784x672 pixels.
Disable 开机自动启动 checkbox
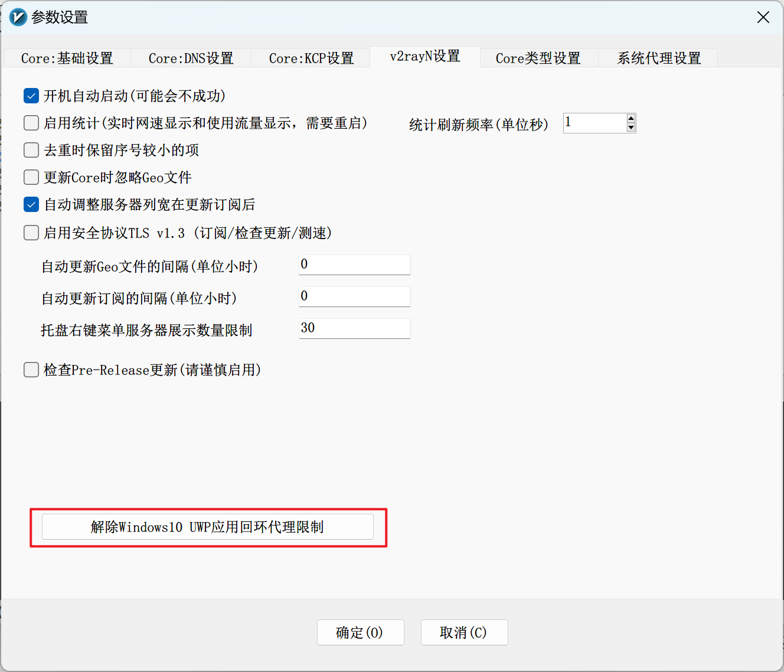[x=31, y=96]
